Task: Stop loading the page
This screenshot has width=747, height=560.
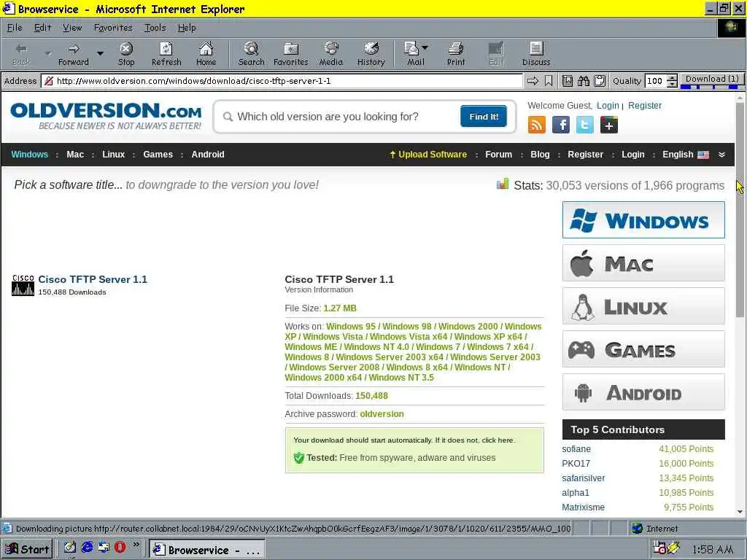Action: (x=126, y=54)
